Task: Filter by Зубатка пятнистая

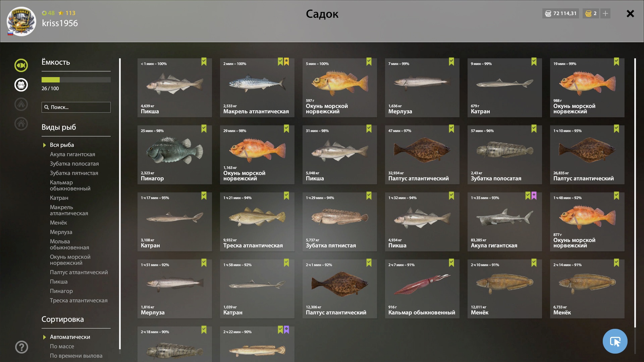Action: (74, 173)
